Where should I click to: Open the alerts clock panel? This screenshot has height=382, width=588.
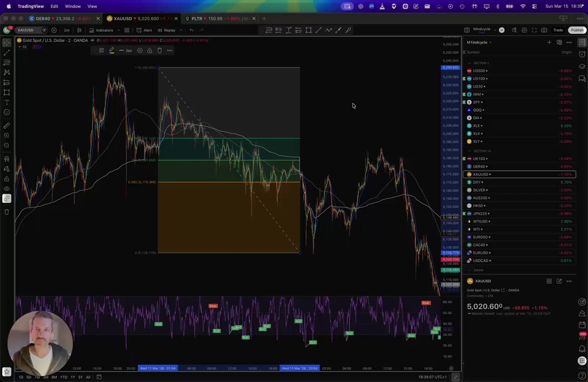[582, 54]
